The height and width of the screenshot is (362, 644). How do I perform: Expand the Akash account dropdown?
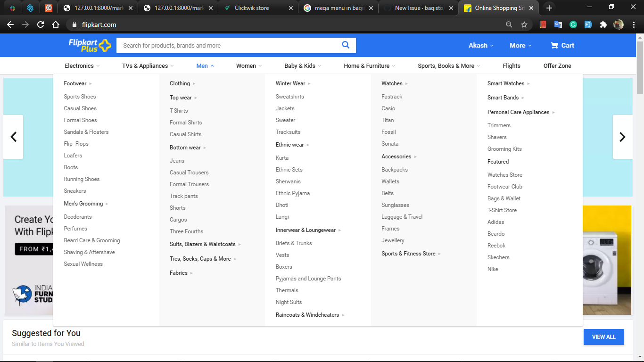click(481, 45)
